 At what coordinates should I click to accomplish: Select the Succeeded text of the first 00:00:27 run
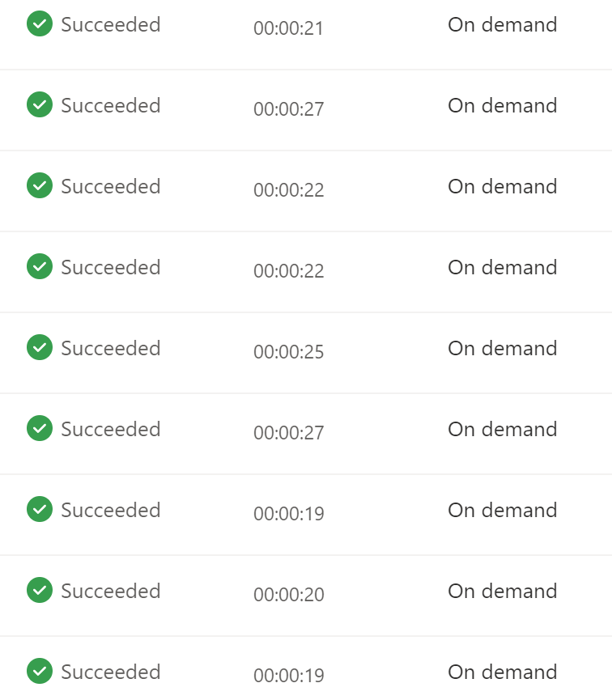[x=111, y=105]
